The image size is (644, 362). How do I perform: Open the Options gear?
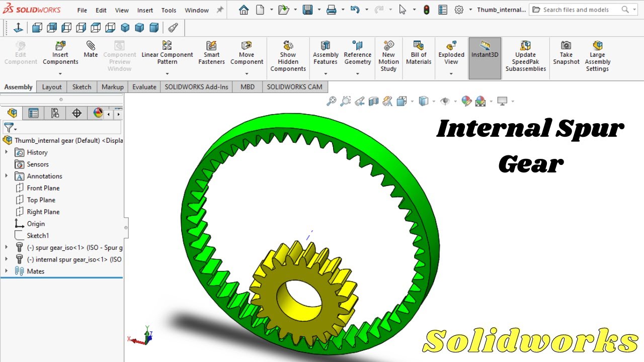pos(459,10)
